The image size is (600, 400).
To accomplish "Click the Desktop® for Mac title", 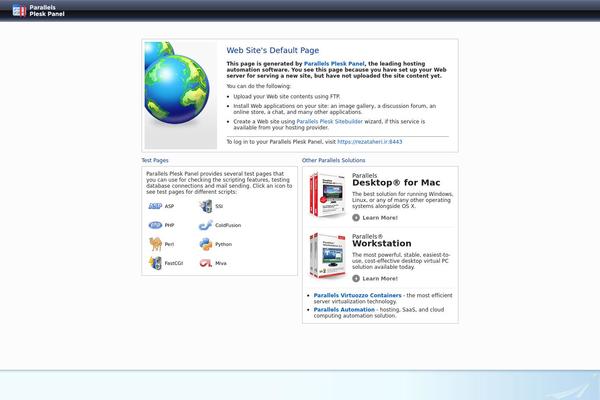I will [x=396, y=183].
